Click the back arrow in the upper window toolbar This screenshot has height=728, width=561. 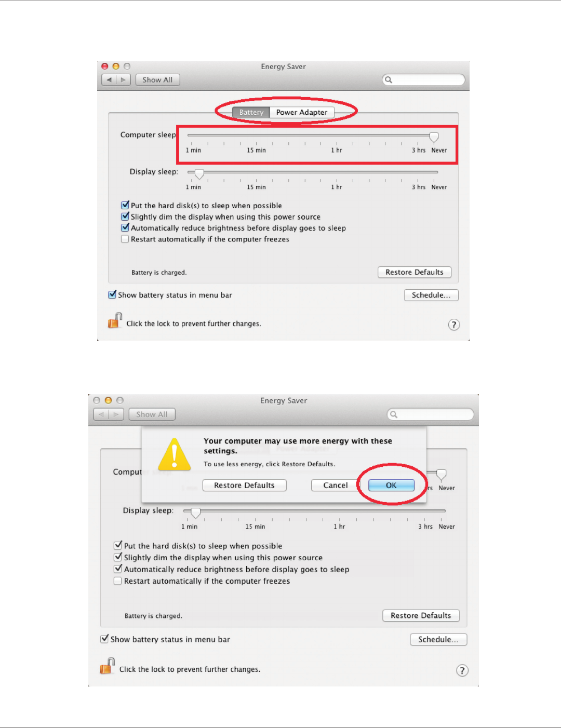click(x=109, y=80)
